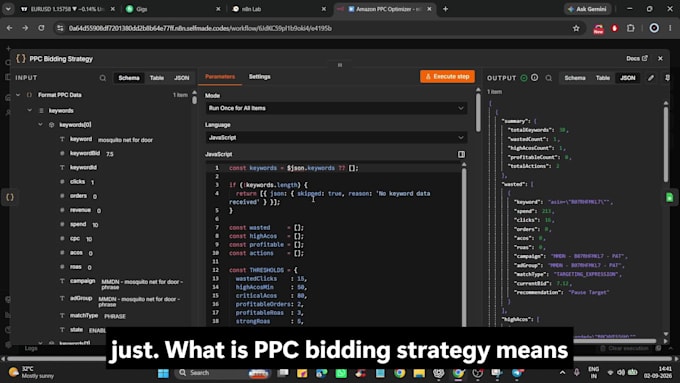Click the PPC Bidding Strategy node title
The image size is (680, 383).
click(61, 59)
